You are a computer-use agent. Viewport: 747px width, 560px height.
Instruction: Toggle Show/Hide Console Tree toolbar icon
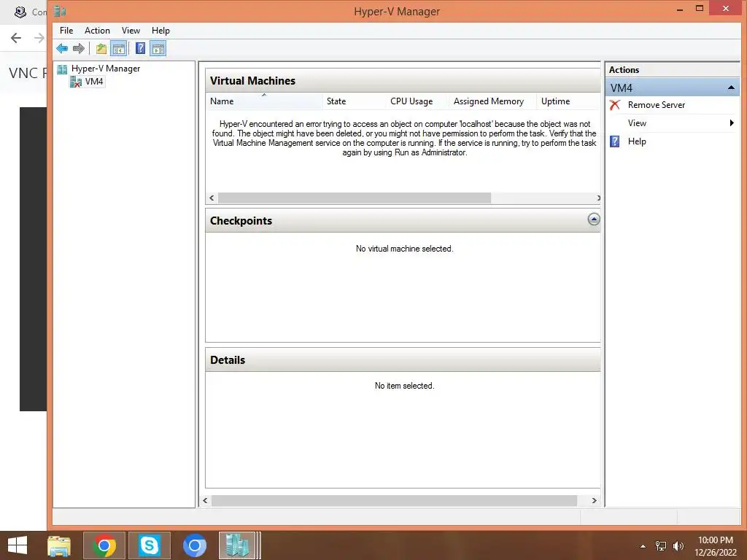[x=119, y=49]
